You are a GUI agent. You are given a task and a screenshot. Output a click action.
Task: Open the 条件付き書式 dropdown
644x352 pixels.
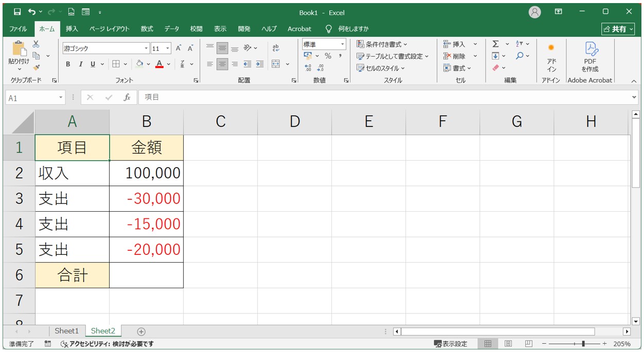click(382, 44)
